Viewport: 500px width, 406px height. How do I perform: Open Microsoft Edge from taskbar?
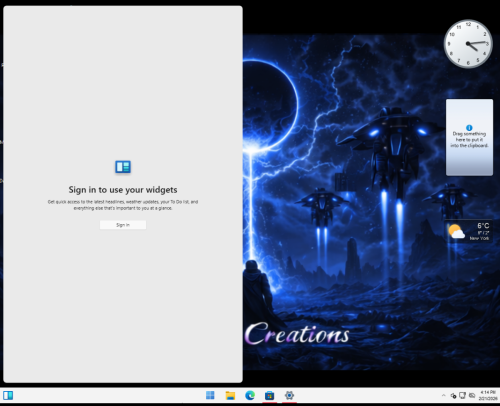pos(250,395)
